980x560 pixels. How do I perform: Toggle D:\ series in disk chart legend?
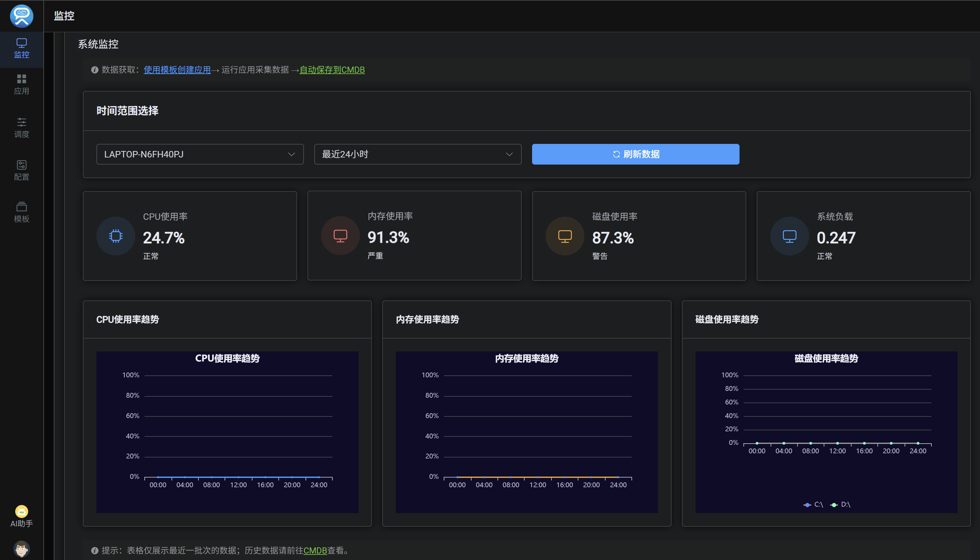pos(840,505)
